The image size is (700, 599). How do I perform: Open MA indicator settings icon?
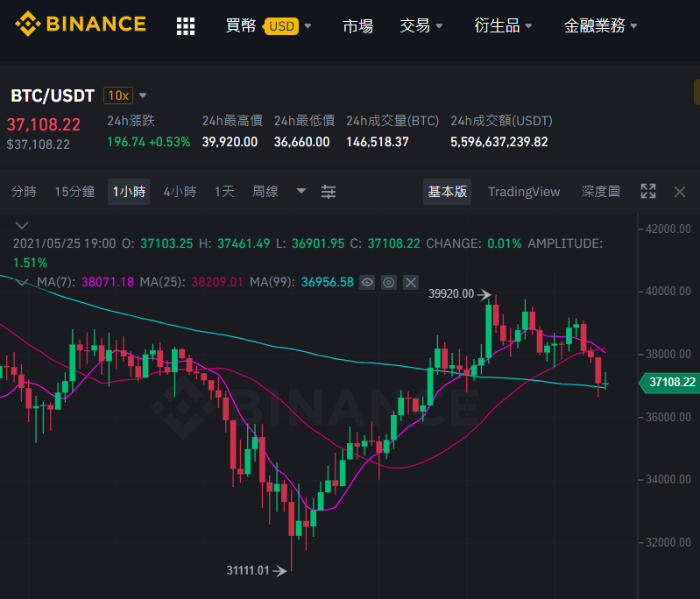[389, 282]
